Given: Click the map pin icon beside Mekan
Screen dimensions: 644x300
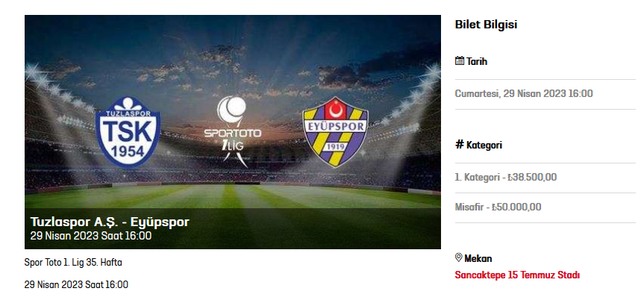Looking at the screenshot, I should coord(459,257).
